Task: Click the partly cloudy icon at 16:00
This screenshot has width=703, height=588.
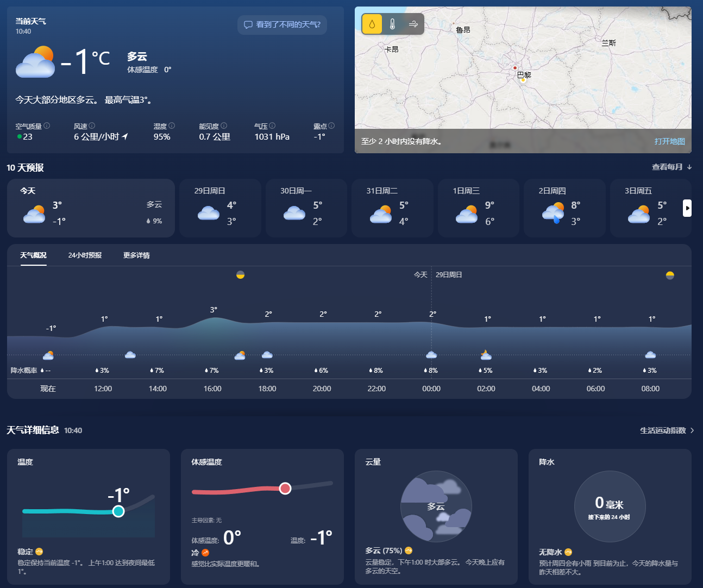Action: [x=240, y=355]
